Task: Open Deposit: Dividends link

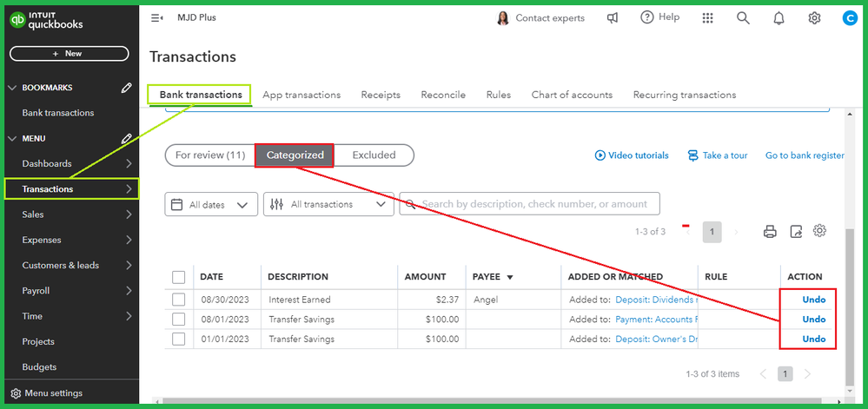Action: pyautogui.click(x=657, y=300)
